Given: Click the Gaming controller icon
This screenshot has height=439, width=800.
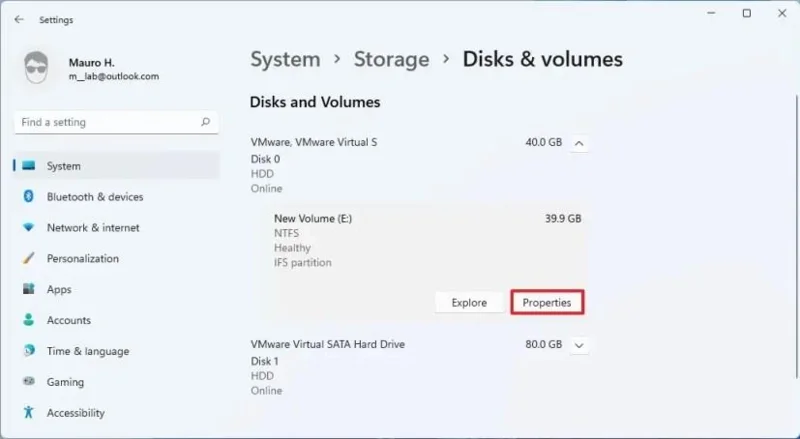Looking at the screenshot, I should [x=29, y=381].
